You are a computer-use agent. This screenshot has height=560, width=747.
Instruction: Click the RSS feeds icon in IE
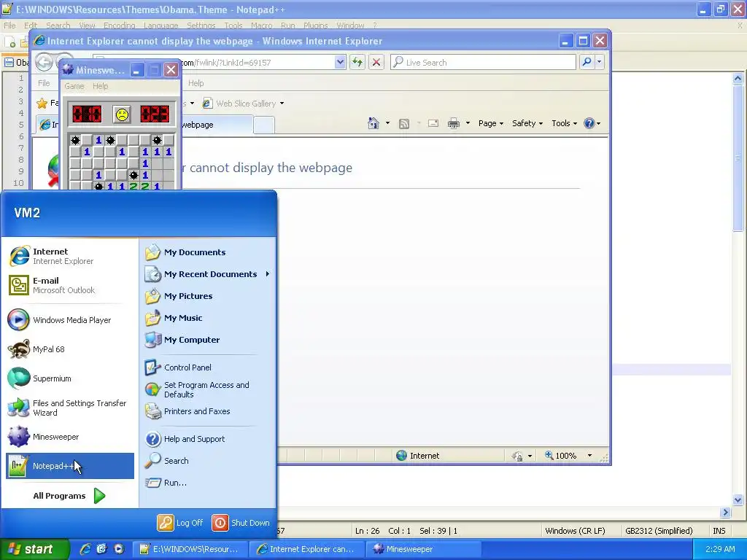404,124
